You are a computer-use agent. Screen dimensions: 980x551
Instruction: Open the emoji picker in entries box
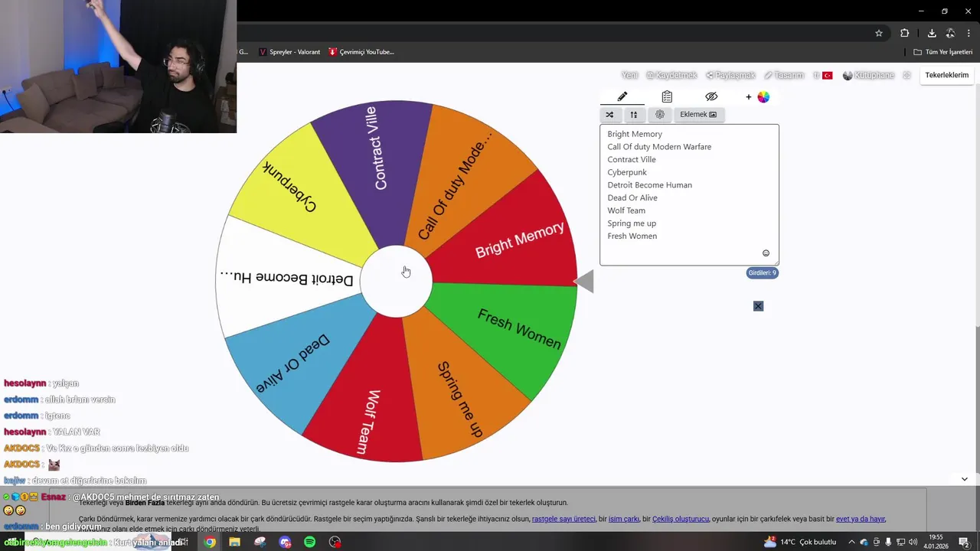(766, 253)
